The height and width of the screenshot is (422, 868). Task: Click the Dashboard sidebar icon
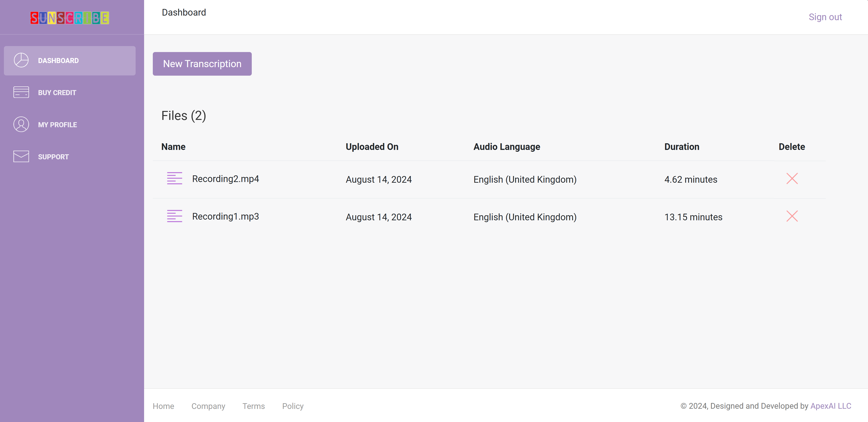(21, 60)
